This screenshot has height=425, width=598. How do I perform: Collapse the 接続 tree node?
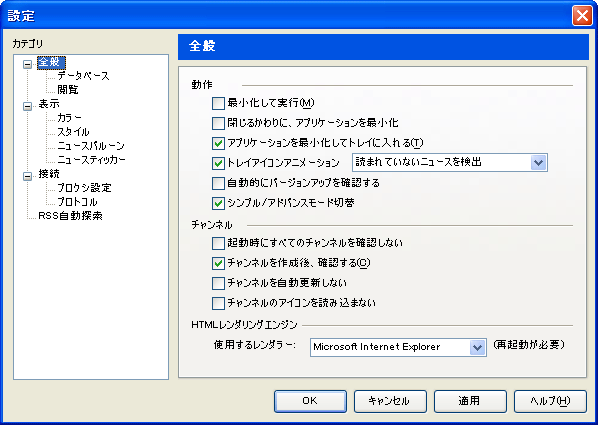click(27, 176)
